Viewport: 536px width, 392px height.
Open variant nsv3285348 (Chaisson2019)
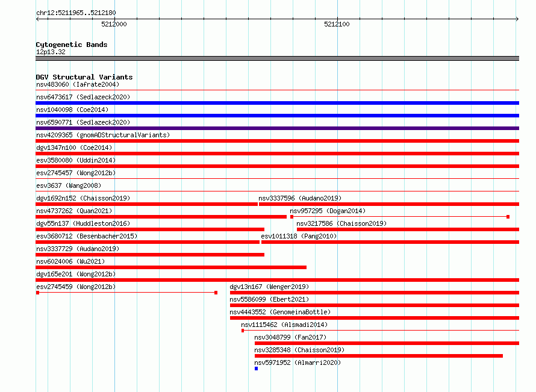click(299, 350)
